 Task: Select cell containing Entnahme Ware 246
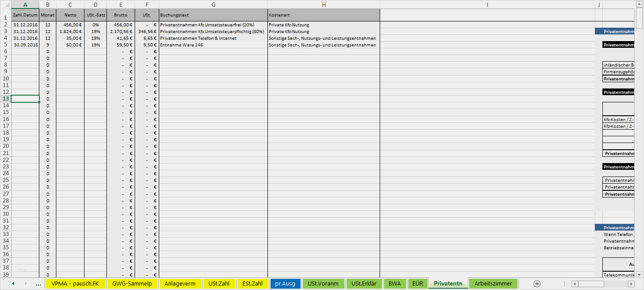[213, 45]
